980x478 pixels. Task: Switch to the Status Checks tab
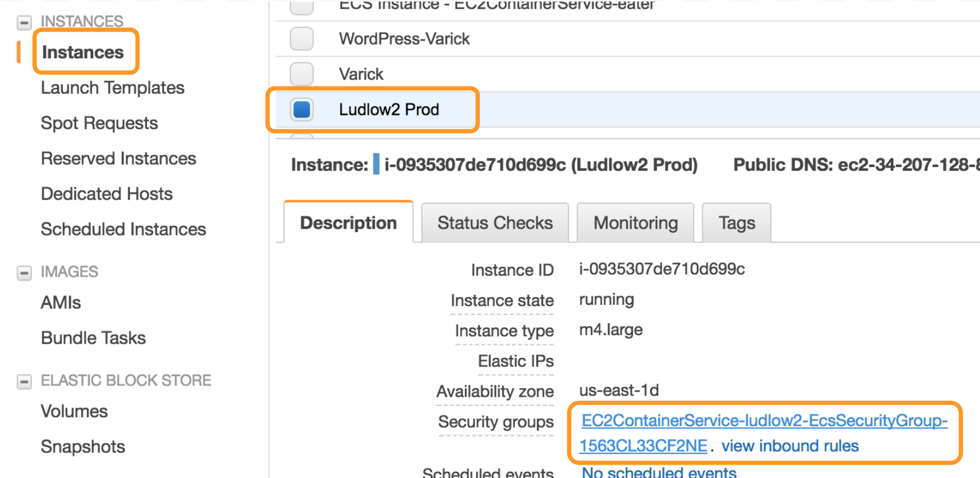point(495,223)
